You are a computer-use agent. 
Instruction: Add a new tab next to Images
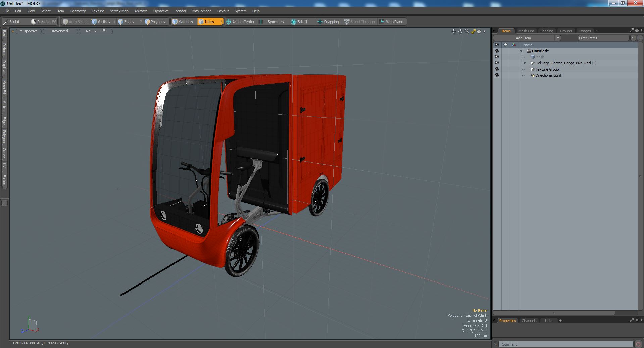click(597, 31)
